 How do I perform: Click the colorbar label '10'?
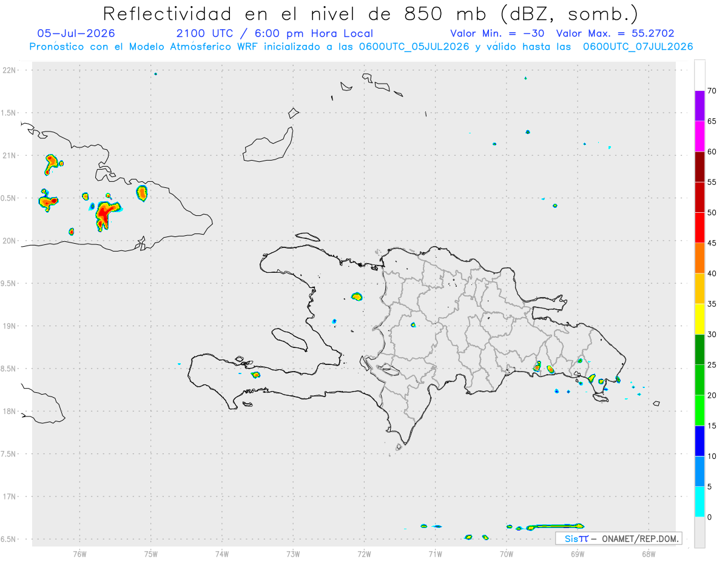[712, 456]
